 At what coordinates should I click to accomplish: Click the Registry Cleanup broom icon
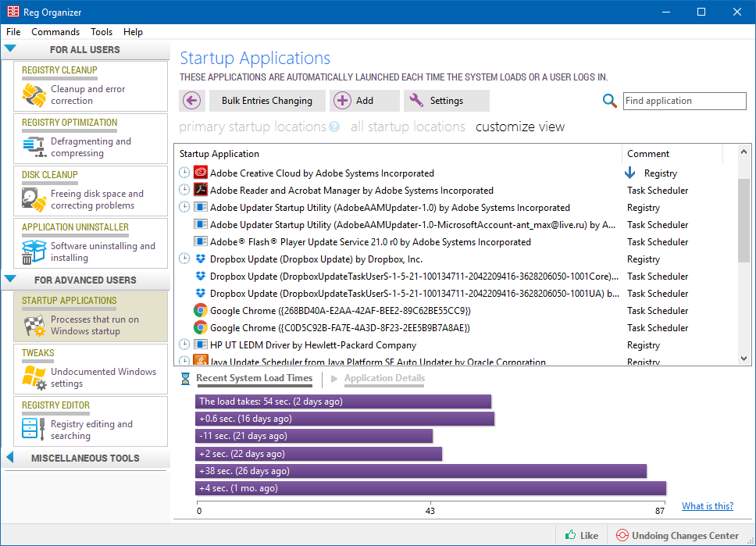tap(34, 95)
